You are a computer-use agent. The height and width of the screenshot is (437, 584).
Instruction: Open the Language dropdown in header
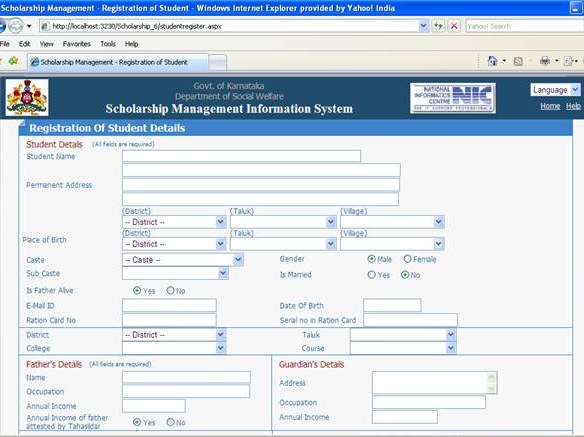555,90
